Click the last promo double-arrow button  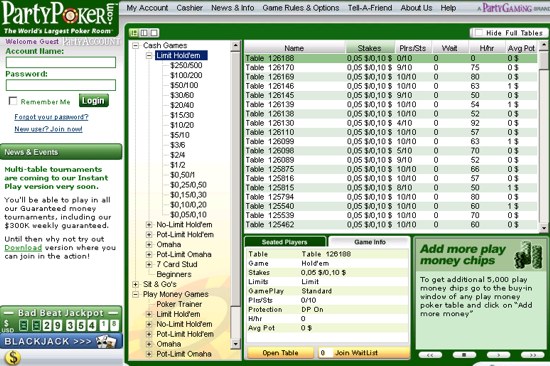click(532, 355)
